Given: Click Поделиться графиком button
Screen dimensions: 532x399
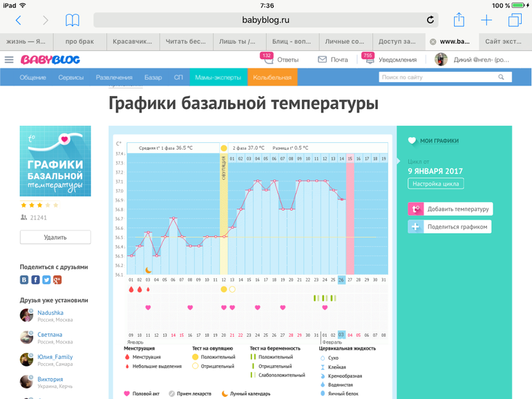Looking at the screenshot, I should (450, 226).
